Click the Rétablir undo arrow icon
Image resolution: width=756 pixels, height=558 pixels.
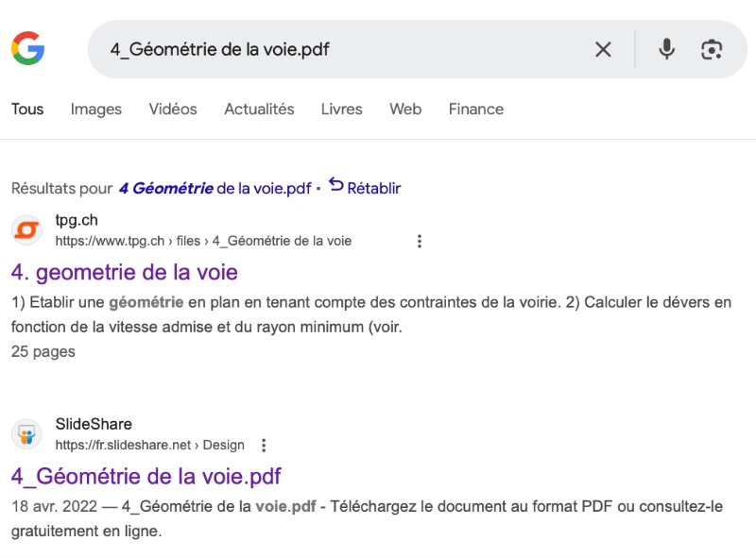pos(336,185)
